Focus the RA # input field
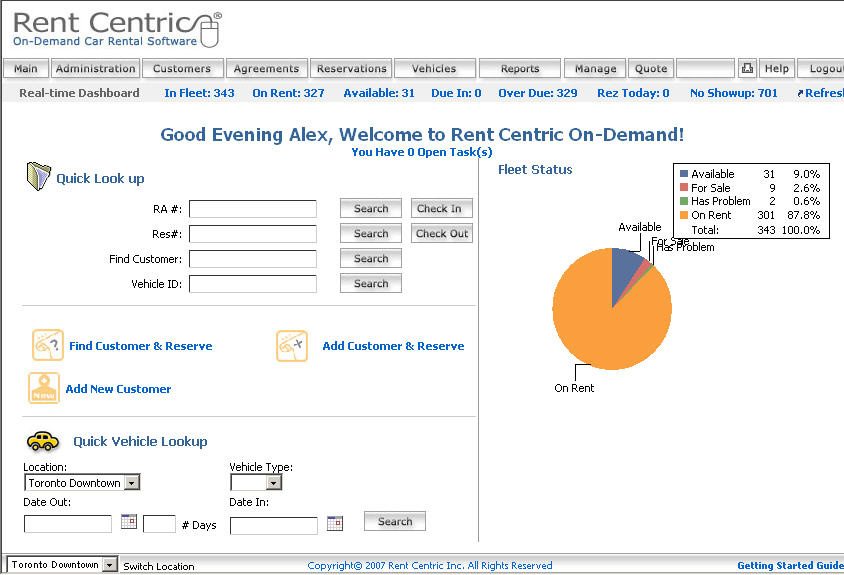This screenshot has height=575, width=844. (252, 209)
